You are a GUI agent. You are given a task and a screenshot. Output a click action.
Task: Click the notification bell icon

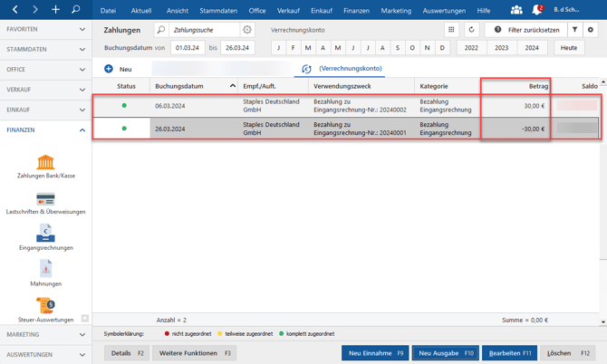[536, 10]
